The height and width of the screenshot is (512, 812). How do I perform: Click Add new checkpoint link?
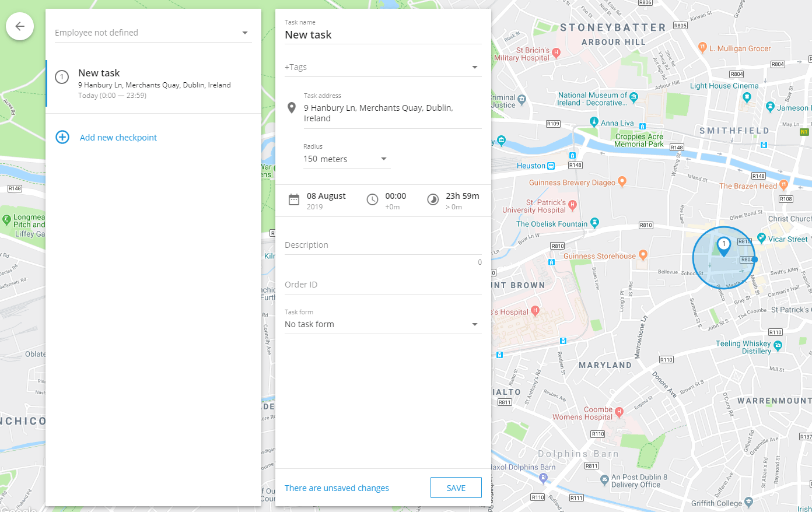pos(118,138)
